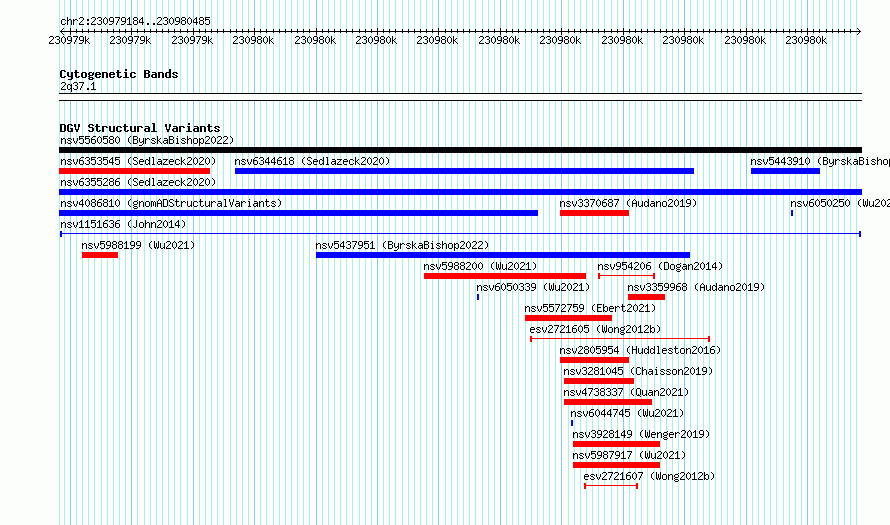
Task: Open nsv3281045 (Chaisson2019) label
Action: pyautogui.click(x=638, y=371)
